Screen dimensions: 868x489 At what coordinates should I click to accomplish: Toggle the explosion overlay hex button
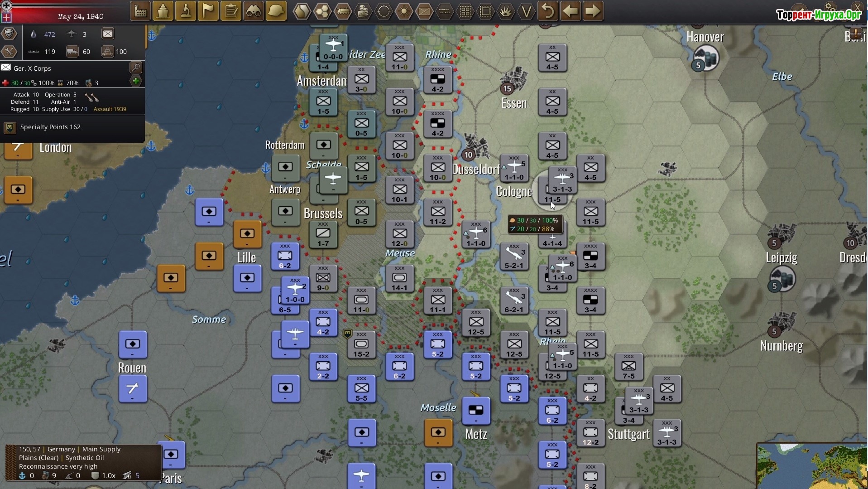(506, 11)
